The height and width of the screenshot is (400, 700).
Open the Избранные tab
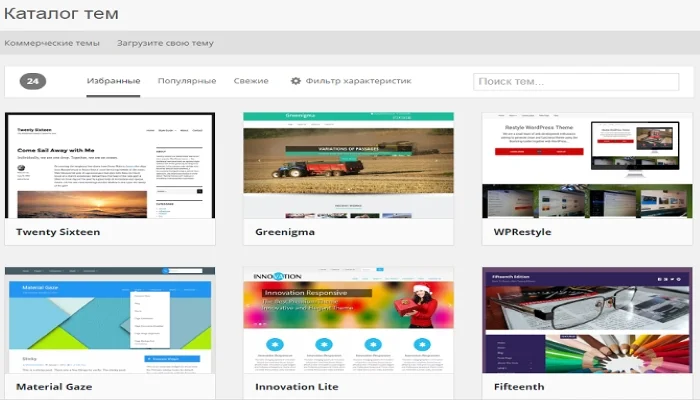[113, 81]
